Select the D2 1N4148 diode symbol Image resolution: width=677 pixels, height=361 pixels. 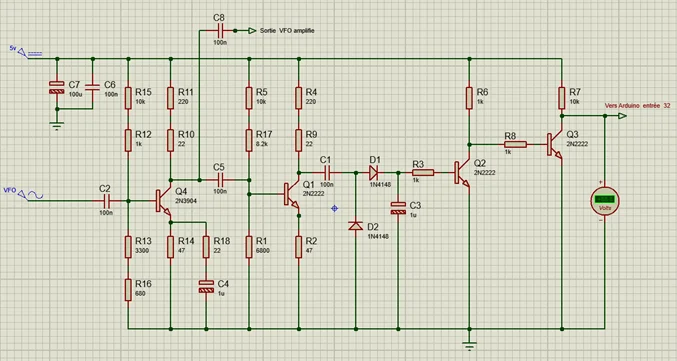click(x=356, y=225)
